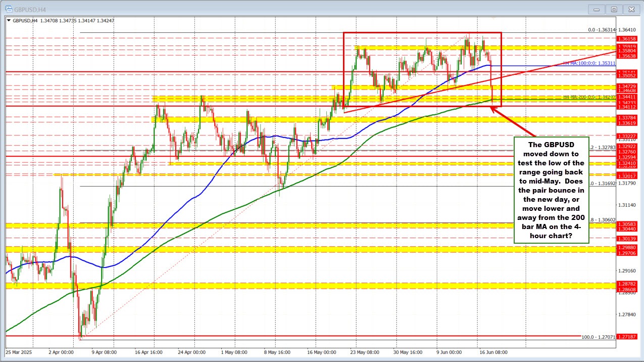Click the 1.30583 price level tag
The width and height of the screenshot is (644, 362).
[x=626, y=223]
